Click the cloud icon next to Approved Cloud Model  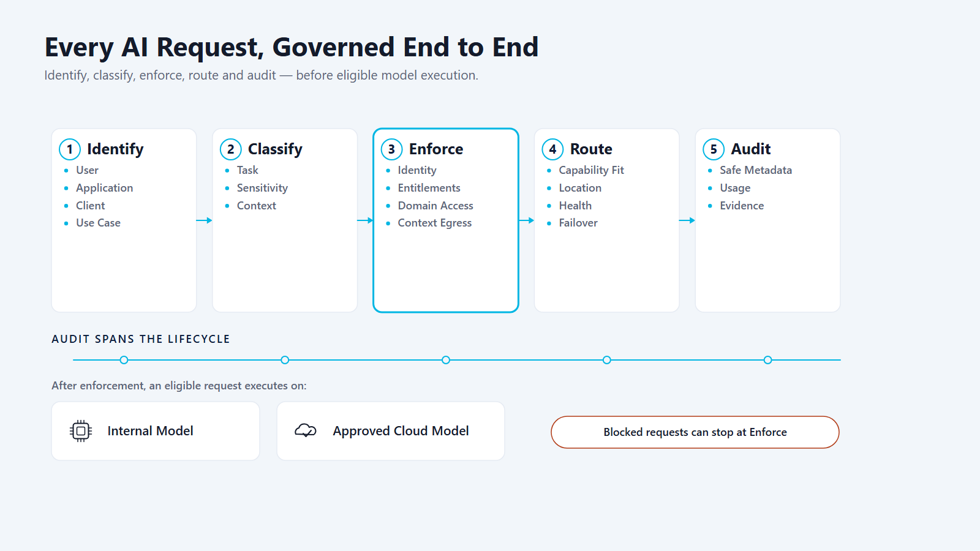306,431
